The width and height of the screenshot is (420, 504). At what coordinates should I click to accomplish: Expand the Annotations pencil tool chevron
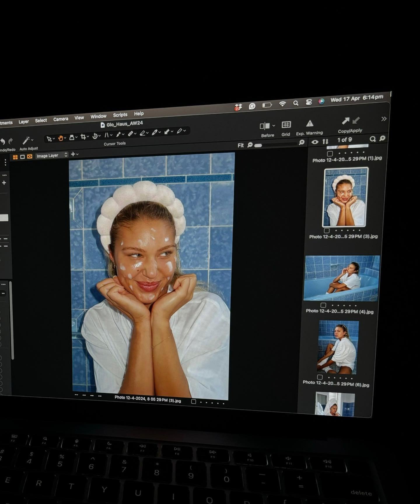pos(184,131)
